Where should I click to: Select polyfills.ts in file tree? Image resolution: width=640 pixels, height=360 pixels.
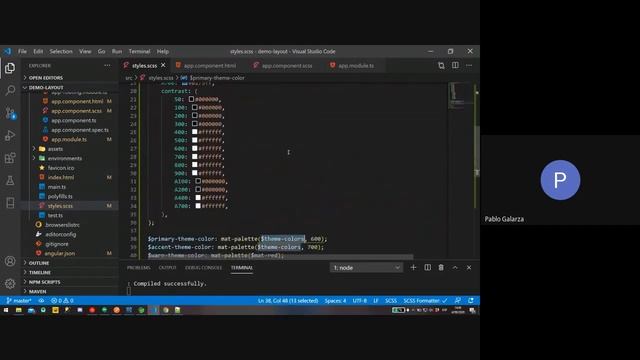tap(60, 196)
